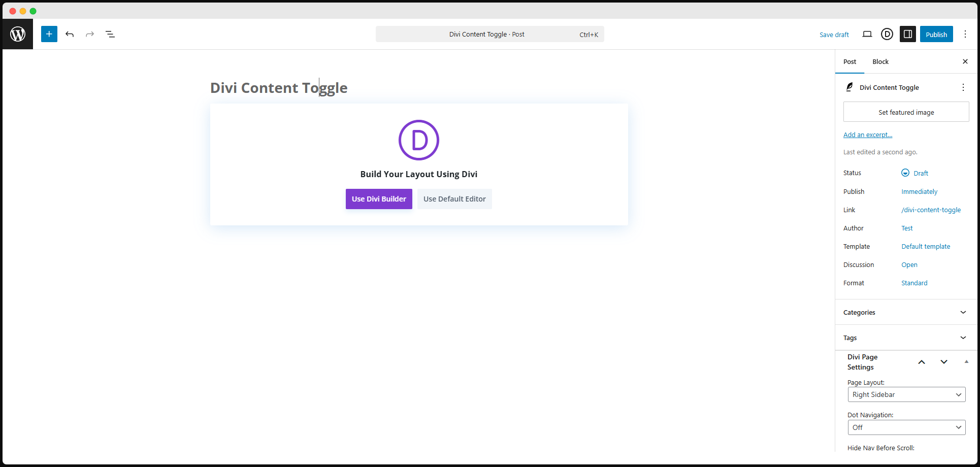Switch to the Post tab
Screen dimensions: 980x467
pyautogui.click(x=850, y=61)
